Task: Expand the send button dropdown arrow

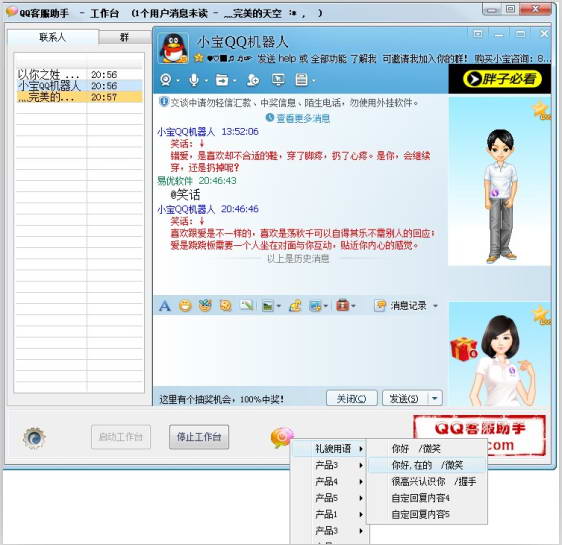Action: 435,398
